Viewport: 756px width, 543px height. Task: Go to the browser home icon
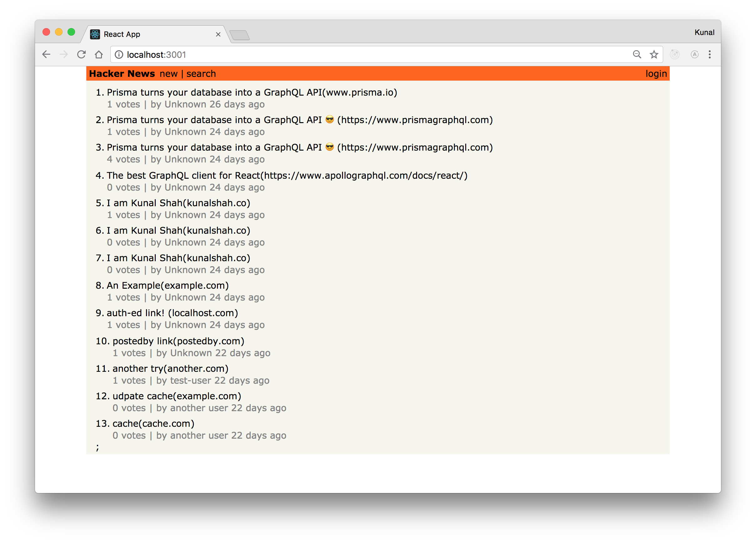[x=99, y=54]
